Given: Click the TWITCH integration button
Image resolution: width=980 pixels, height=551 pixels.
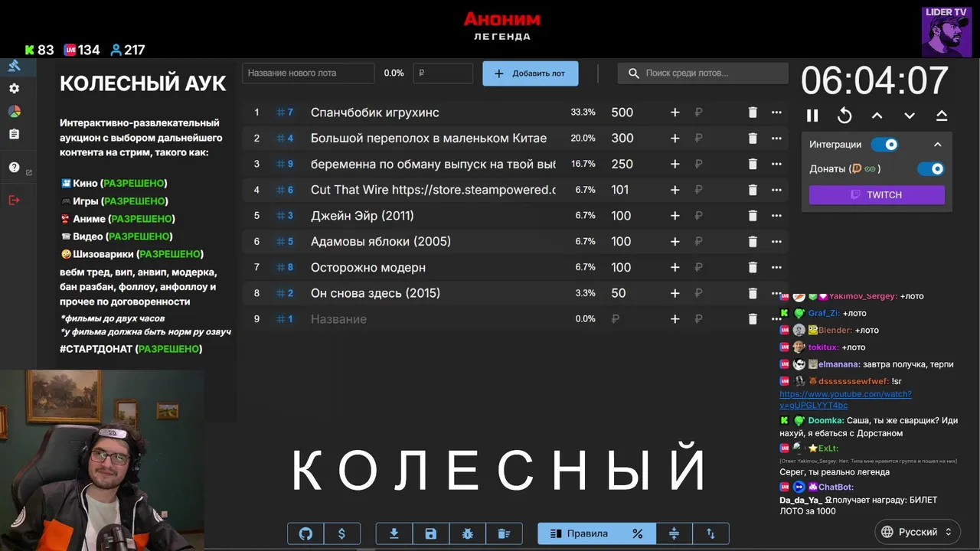Looking at the screenshot, I should click(877, 195).
